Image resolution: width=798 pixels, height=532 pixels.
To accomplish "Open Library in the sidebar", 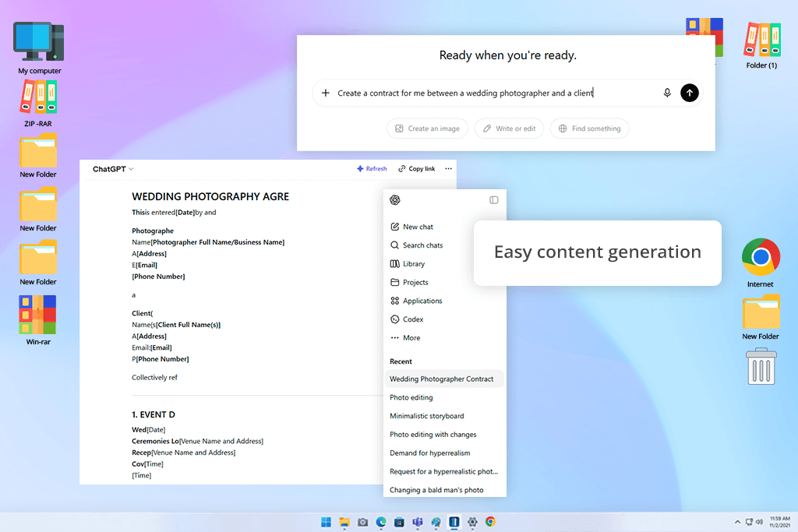I will click(407, 264).
